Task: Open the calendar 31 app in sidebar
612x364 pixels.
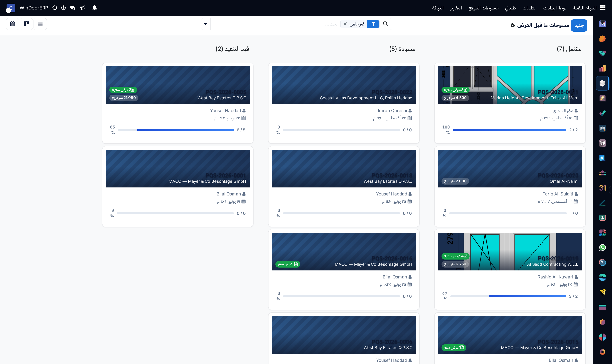Action: click(602, 188)
